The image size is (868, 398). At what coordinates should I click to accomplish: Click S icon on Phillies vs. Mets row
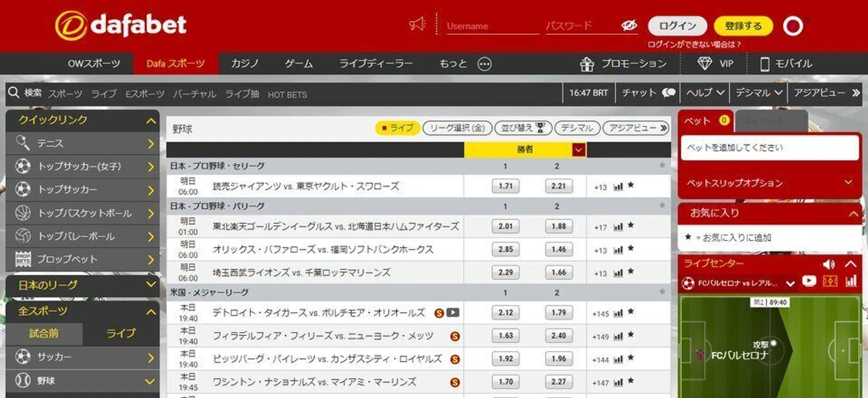[x=455, y=336]
